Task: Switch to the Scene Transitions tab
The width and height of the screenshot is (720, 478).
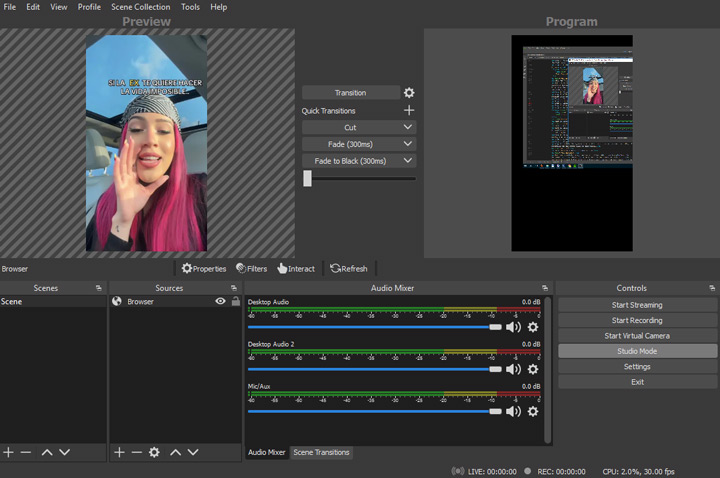Action: 321,453
